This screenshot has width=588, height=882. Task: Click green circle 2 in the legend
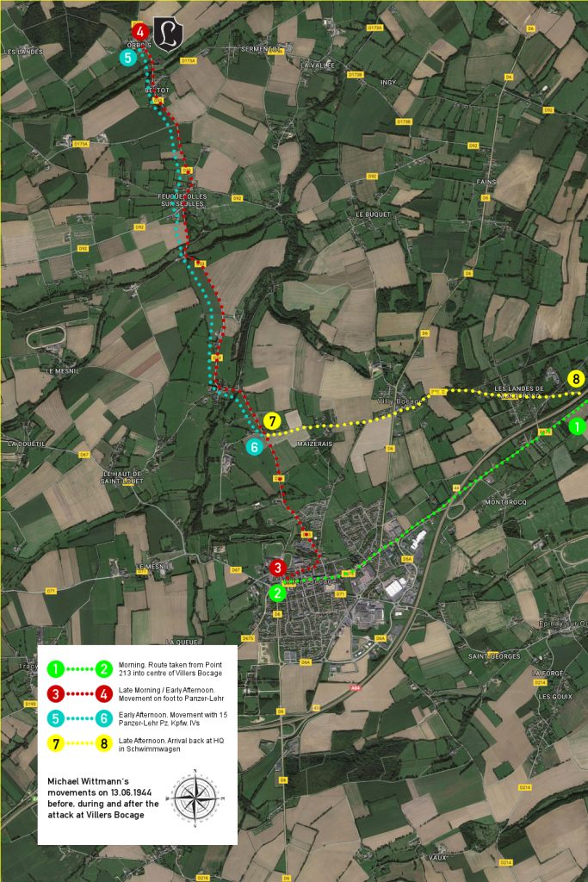(104, 668)
